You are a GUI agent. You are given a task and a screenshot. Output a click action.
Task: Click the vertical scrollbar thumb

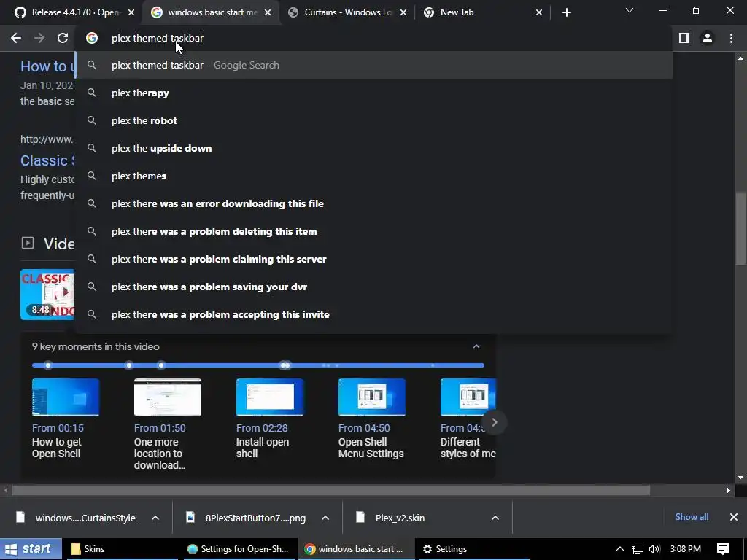(x=740, y=227)
